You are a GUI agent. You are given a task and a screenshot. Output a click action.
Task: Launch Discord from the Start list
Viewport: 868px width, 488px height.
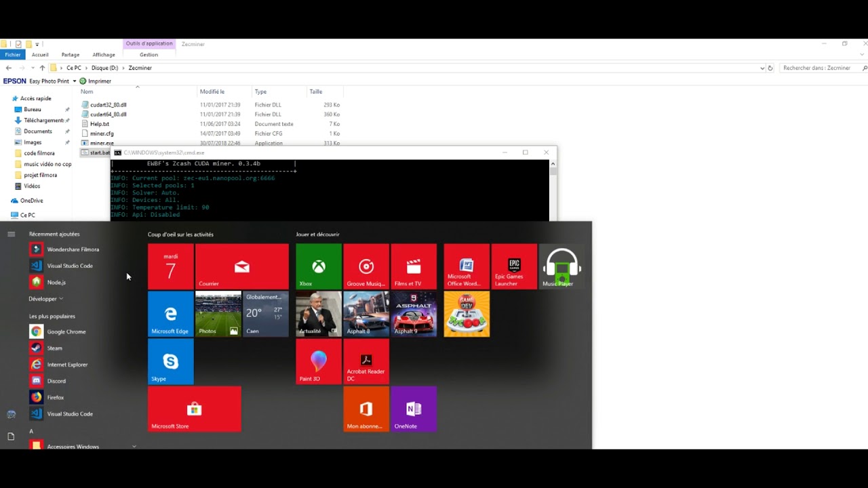coord(47,381)
